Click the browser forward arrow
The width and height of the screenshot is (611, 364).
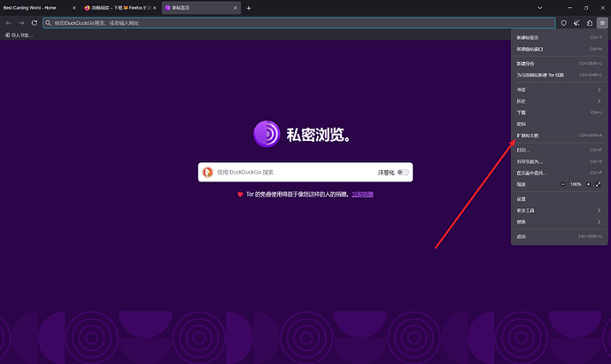pos(21,23)
